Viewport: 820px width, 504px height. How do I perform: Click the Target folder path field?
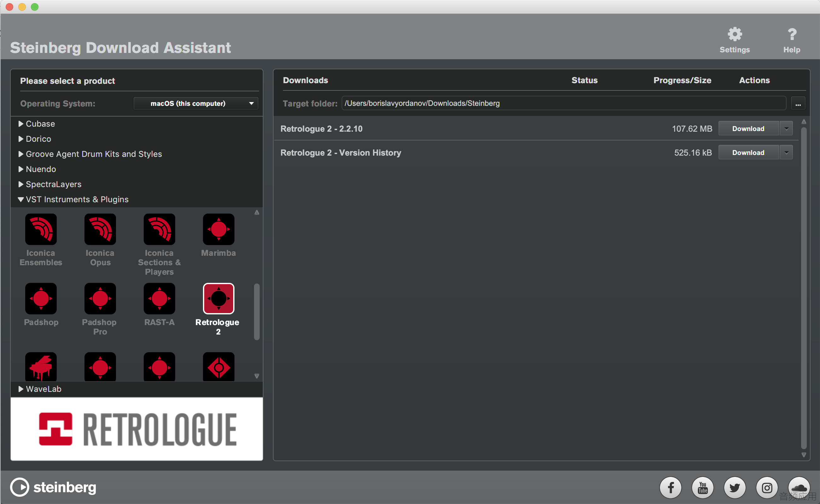pyautogui.click(x=563, y=103)
